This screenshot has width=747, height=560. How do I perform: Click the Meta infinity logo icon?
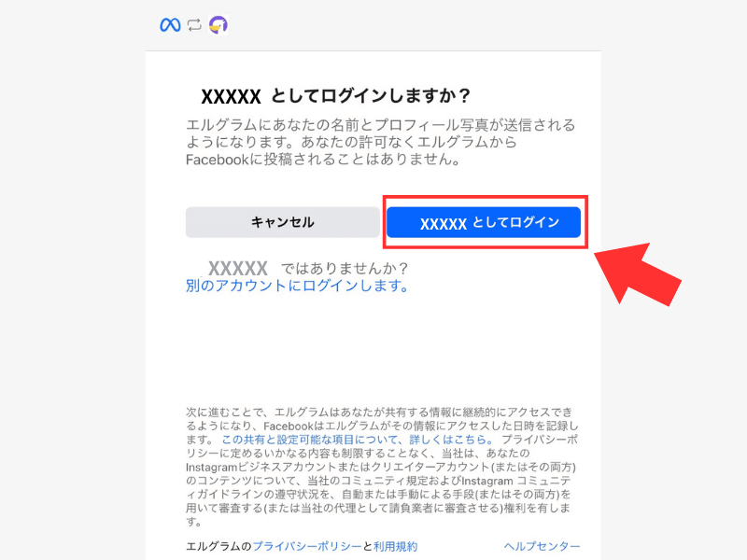pos(170,25)
